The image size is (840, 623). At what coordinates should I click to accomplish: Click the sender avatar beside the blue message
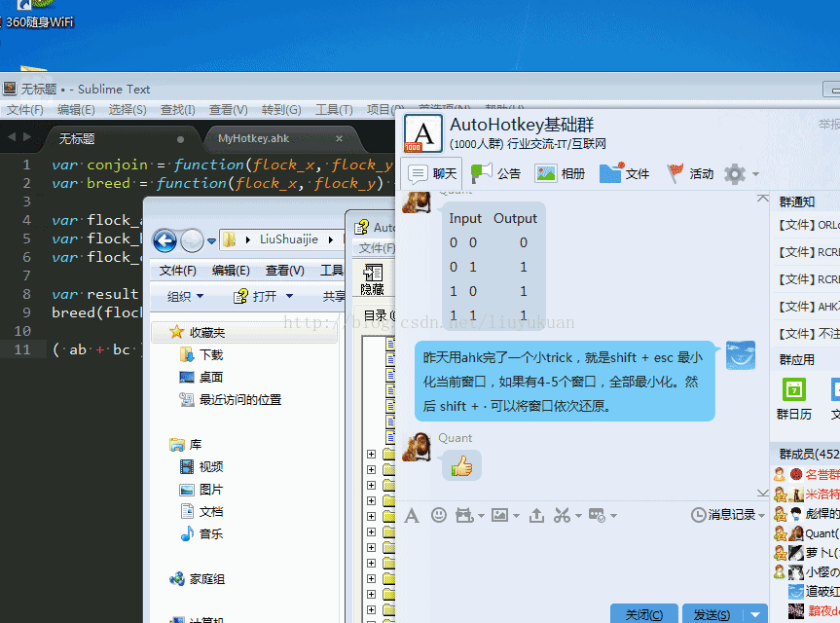click(741, 355)
